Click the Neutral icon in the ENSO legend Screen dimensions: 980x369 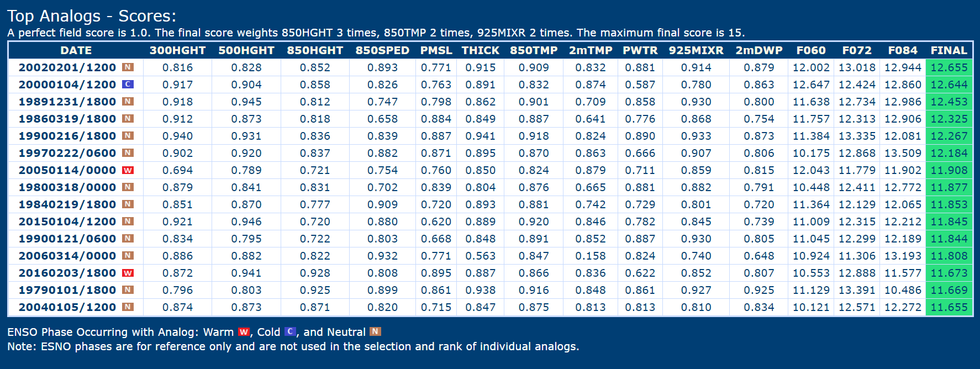pos(375,332)
